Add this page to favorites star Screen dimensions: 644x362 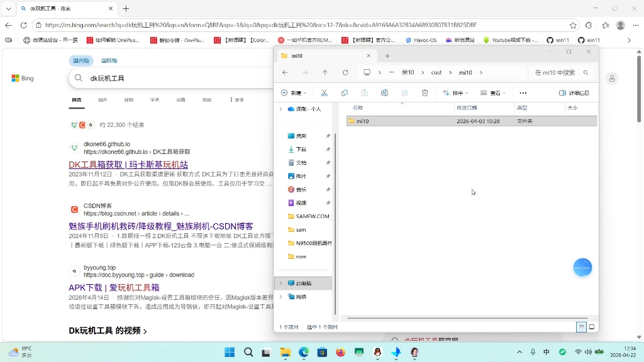pos(573,25)
